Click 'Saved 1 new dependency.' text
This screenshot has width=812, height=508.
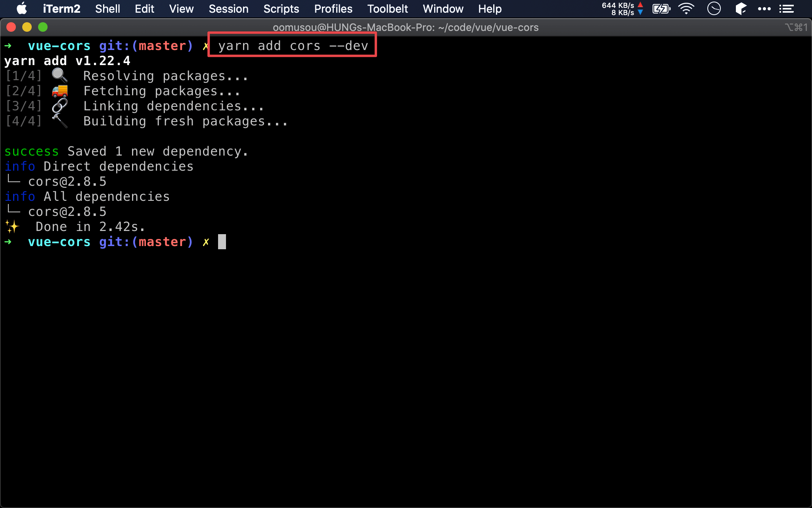point(158,151)
